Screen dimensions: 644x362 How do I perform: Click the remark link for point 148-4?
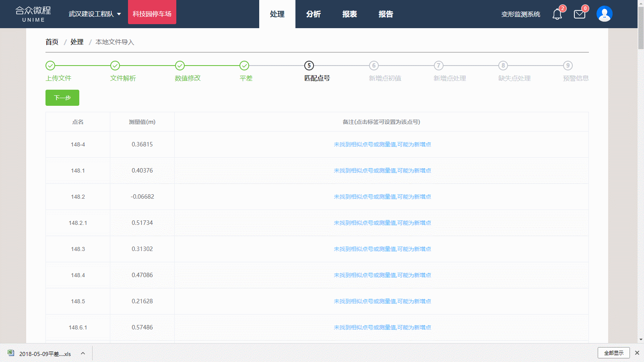[382, 144]
